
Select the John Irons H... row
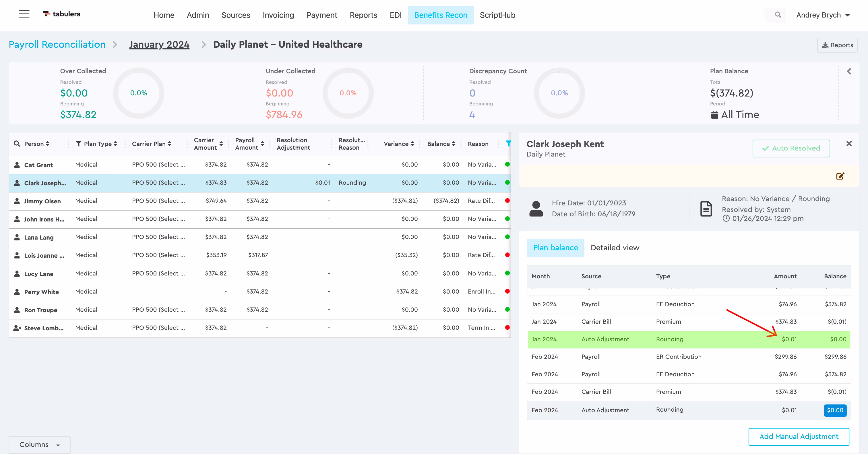click(x=260, y=219)
